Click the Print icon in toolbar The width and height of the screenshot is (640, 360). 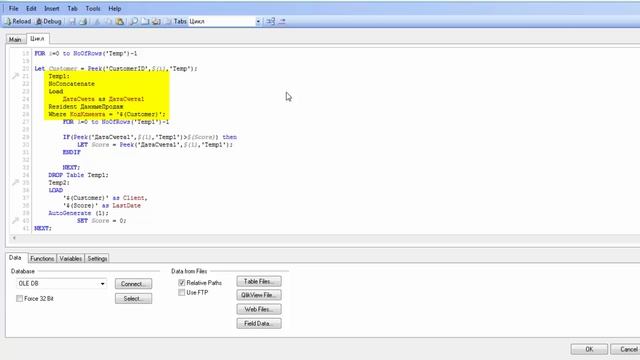[83, 21]
